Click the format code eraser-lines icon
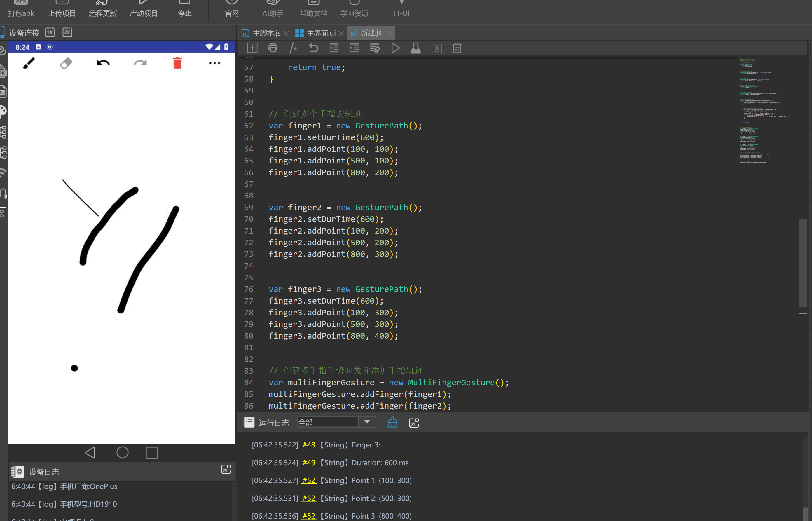This screenshot has height=521, width=812. (375, 48)
